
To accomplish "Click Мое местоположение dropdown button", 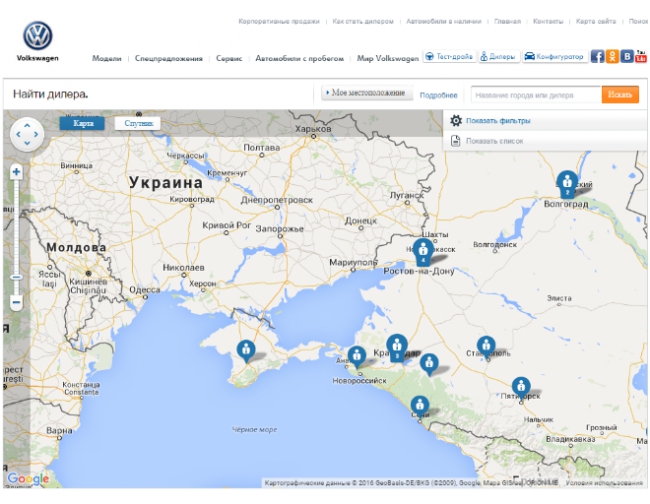I will 366,94.
